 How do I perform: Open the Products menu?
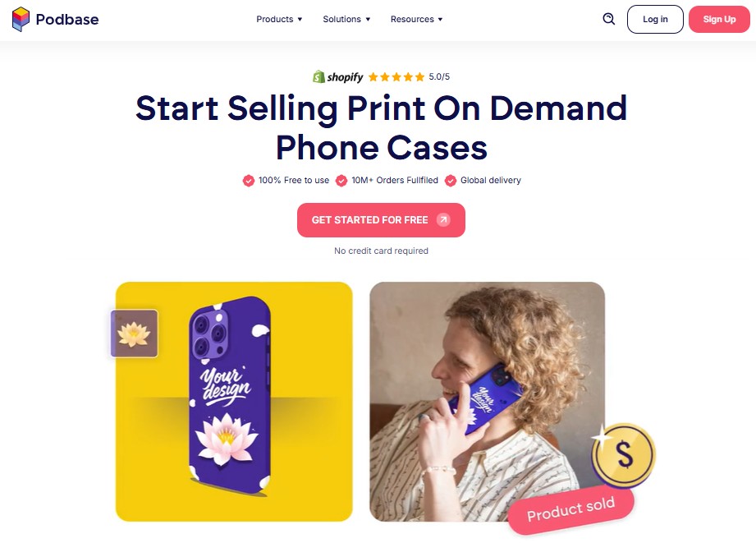tap(279, 20)
